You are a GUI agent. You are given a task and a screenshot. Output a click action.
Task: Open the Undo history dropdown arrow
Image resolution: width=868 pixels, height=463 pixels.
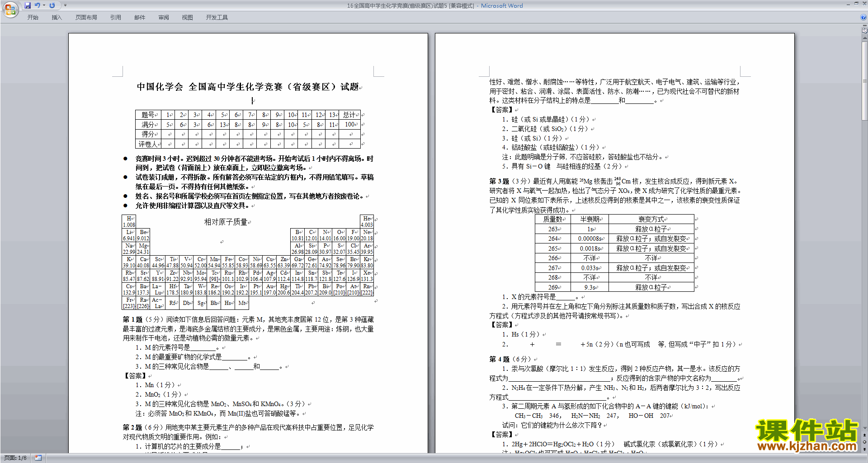click(x=44, y=5)
